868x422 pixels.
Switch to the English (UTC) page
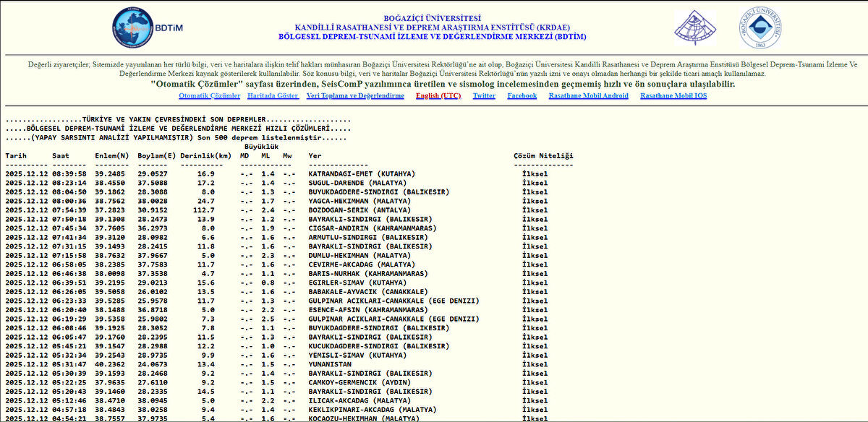pyautogui.click(x=438, y=96)
